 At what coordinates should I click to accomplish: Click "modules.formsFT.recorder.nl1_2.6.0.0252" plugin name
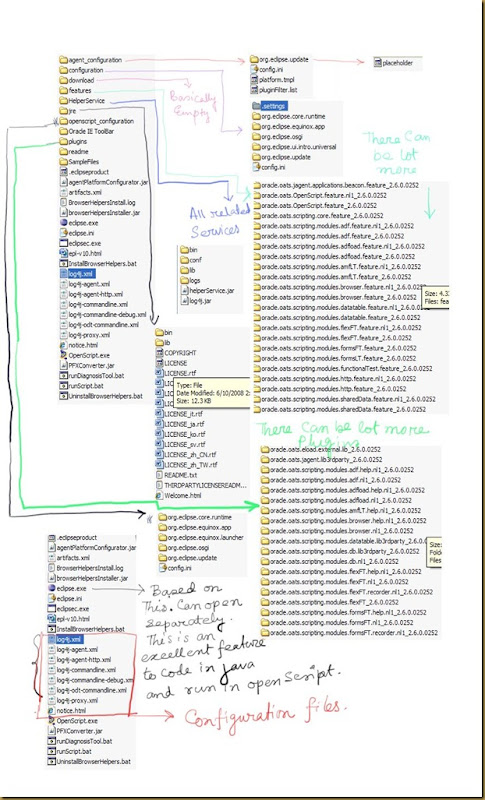click(353, 633)
